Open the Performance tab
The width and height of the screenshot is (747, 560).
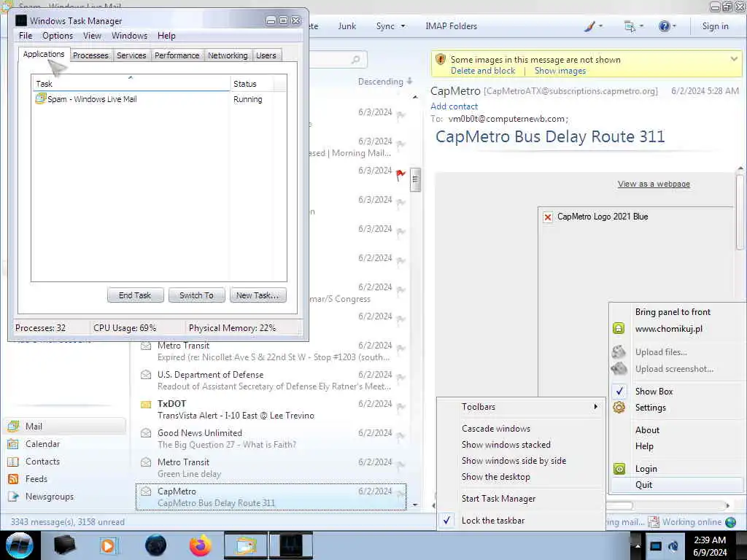tap(177, 55)
